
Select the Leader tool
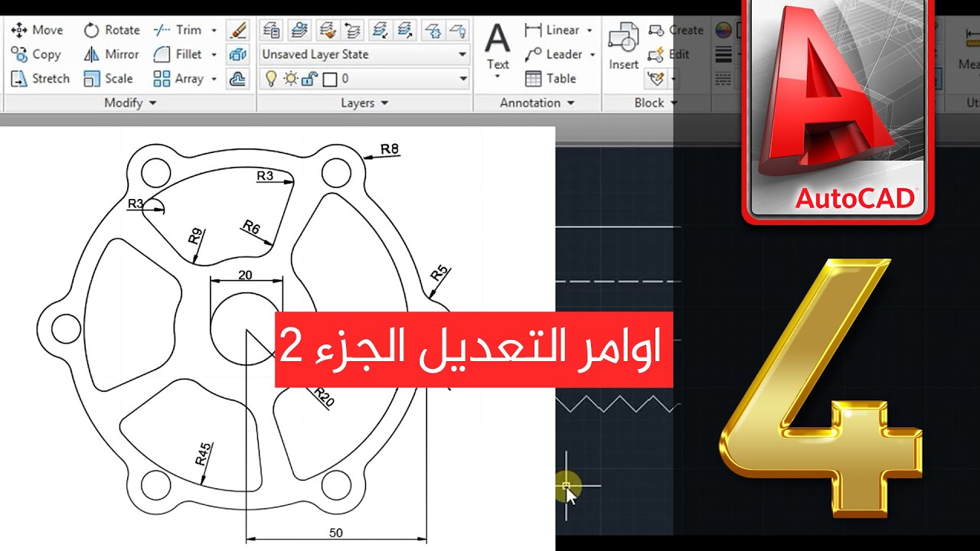[554, 54]
